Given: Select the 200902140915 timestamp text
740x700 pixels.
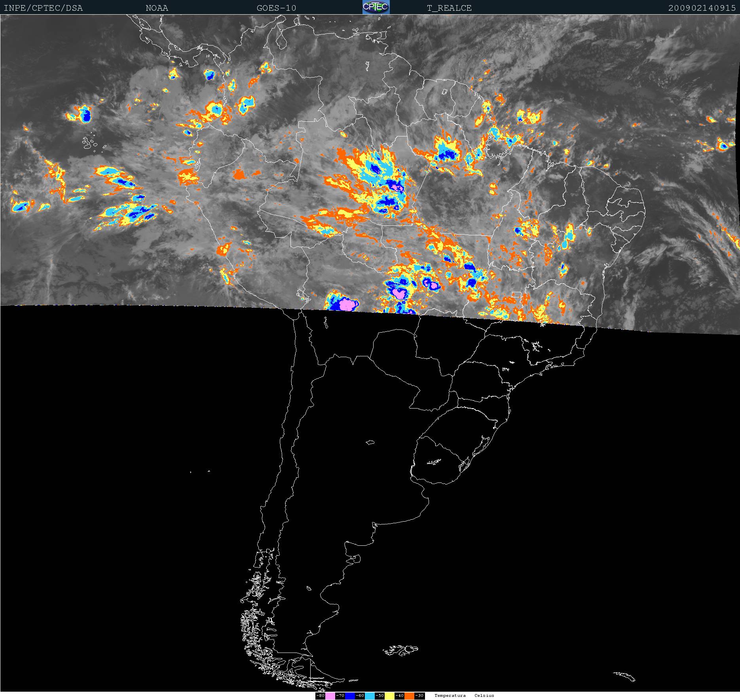Looking at the screenshot, I should (702, 8).
